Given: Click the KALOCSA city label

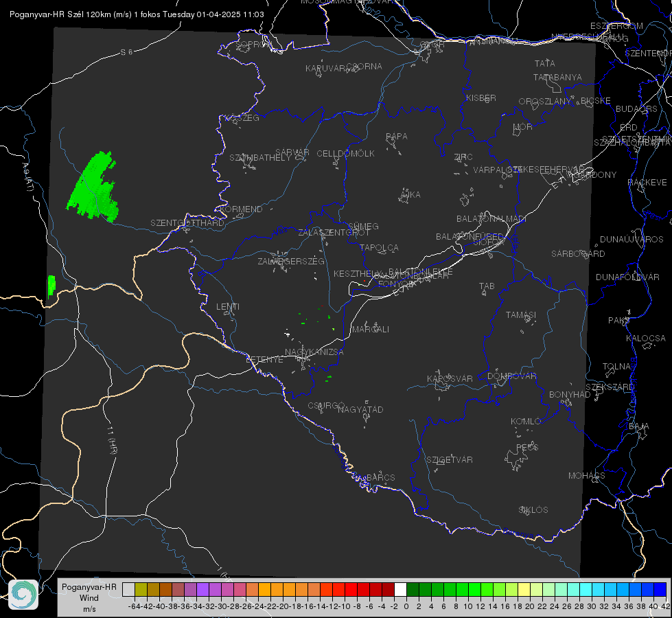Looking at the screenshot, I should coord(645,339).
